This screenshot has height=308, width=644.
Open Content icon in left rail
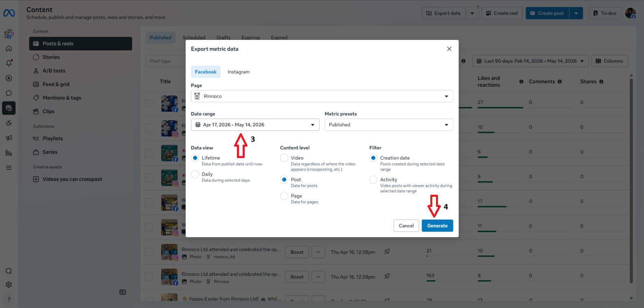pyautogui.click(x=9, y=108)
